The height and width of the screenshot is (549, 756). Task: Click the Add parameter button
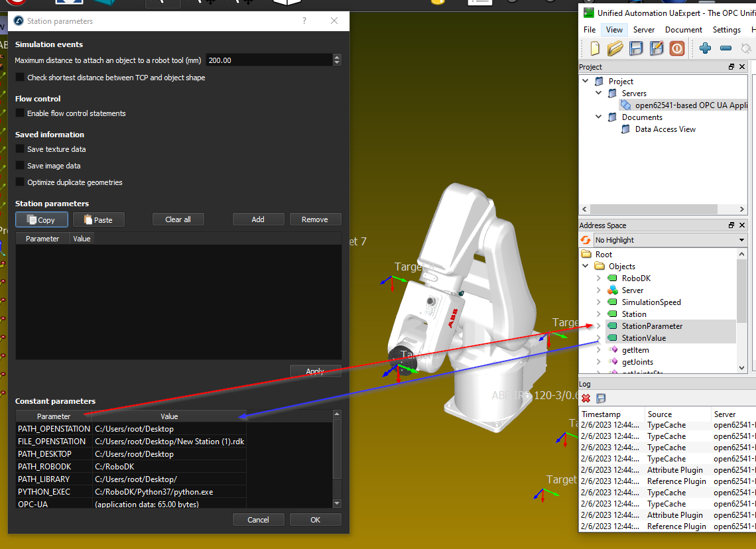click(258, 219)
